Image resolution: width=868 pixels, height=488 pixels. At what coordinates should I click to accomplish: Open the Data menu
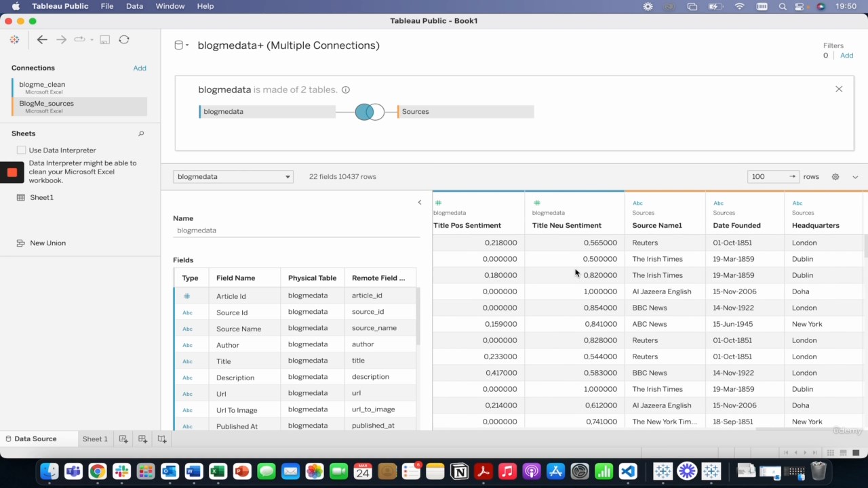point(134,6)
